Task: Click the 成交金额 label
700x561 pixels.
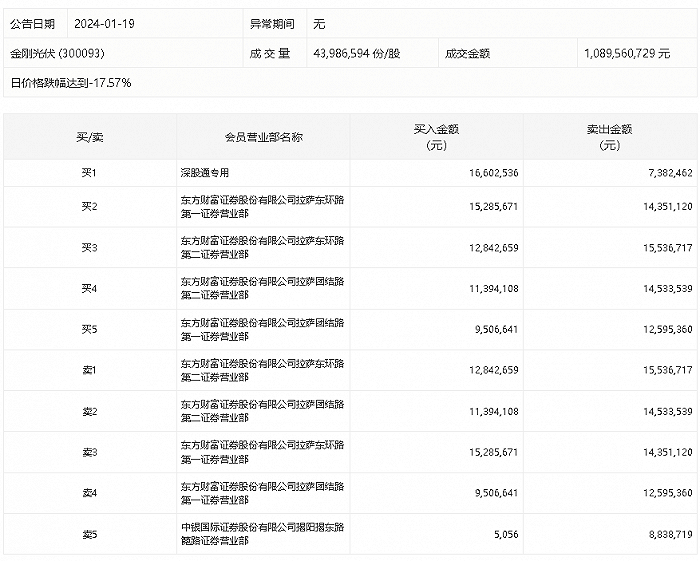Action: pos(467,54)
